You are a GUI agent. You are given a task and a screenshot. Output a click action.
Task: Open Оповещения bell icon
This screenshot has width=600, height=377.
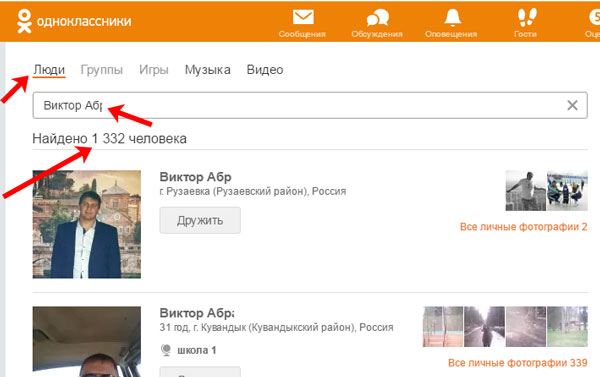click(x=452, y=18)
